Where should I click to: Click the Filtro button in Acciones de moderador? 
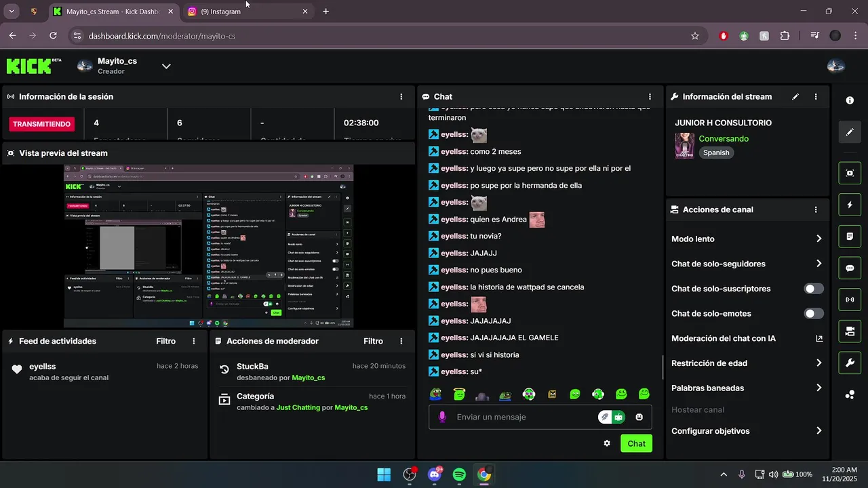tap(373, 342)
